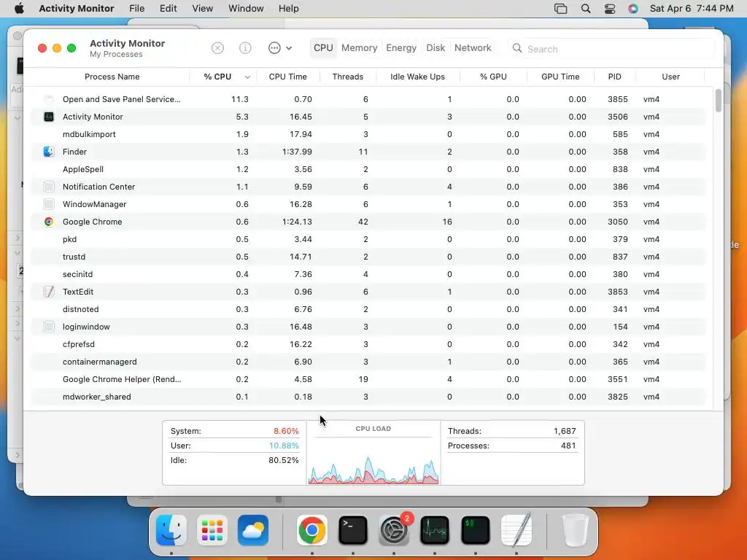Screen dimensions: 747x560
Task: Select the distnoted process row
Action: tap(368, 309)
